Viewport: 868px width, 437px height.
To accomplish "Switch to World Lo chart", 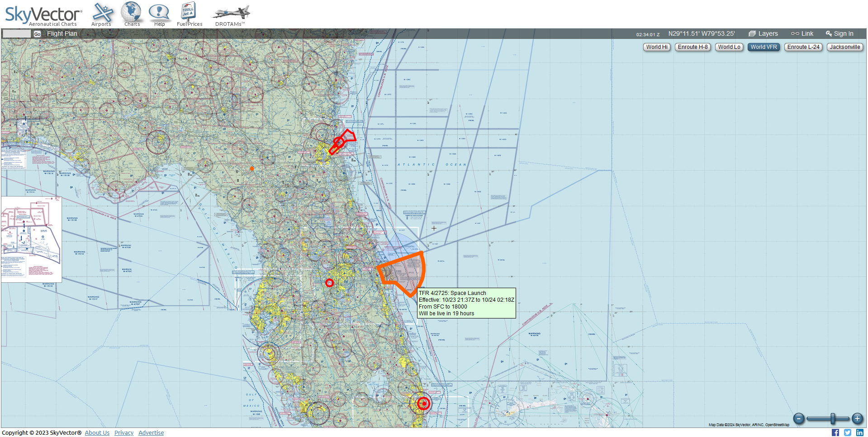I will 729,47.
